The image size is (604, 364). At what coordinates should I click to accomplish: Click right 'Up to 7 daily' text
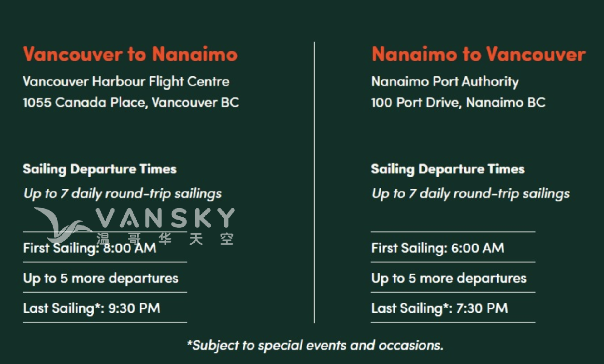pos(471,194)
